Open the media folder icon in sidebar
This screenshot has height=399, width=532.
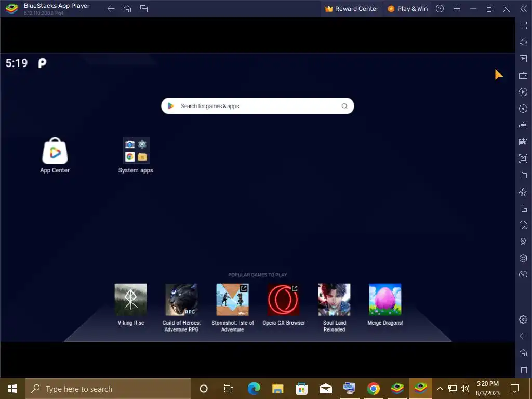523,175
